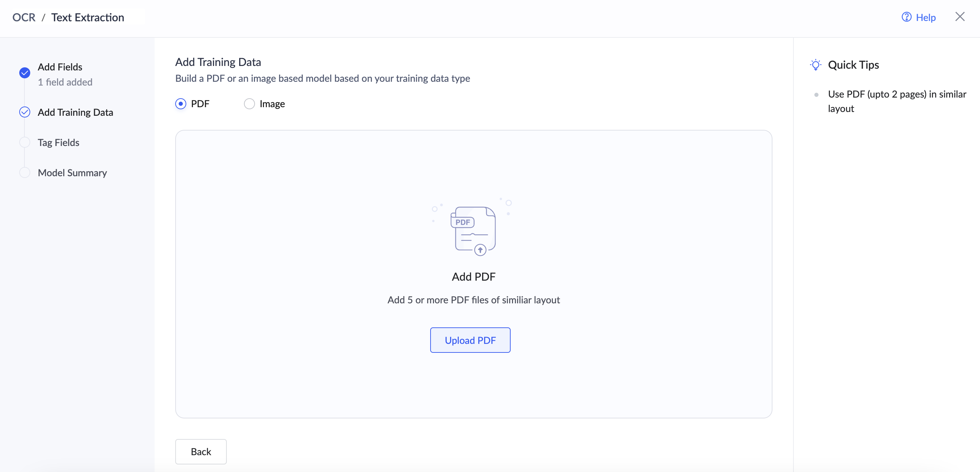This screenshot has height=472, width=980.
Task: Open the Model Summary step
Action: 72,173
